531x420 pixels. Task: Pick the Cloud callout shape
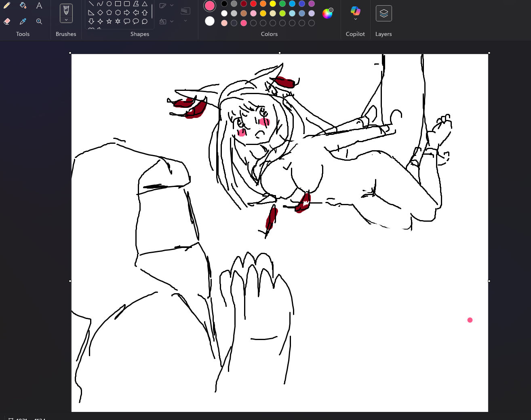tap(145, 21)
